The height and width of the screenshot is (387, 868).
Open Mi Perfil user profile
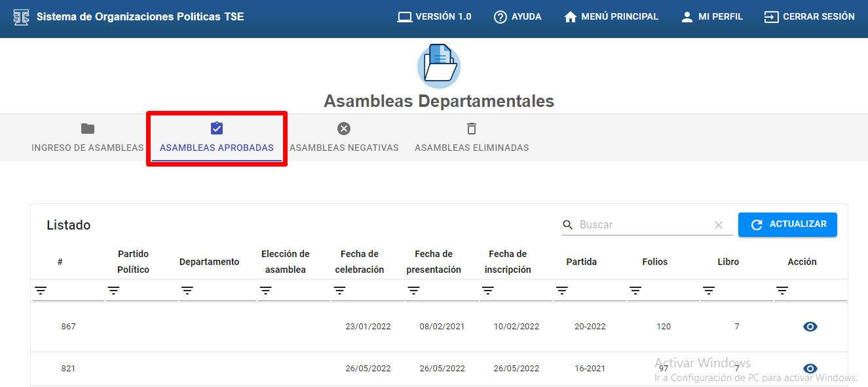pos(711,17)
